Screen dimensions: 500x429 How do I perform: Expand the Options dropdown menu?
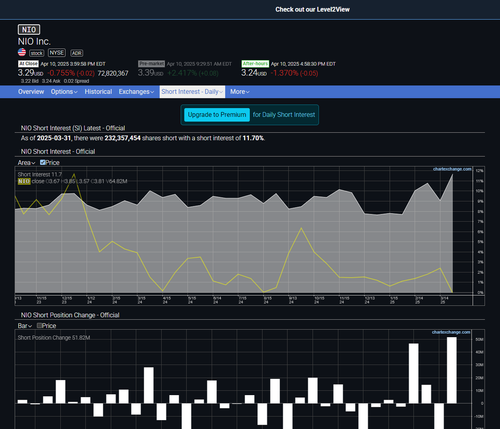(64, 92)
